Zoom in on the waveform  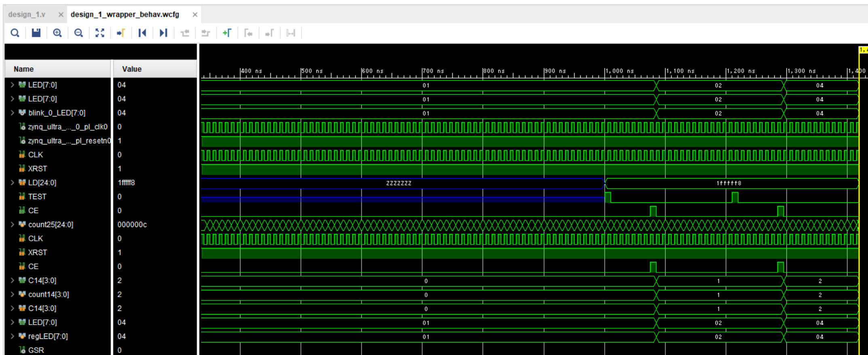(57, 33)
